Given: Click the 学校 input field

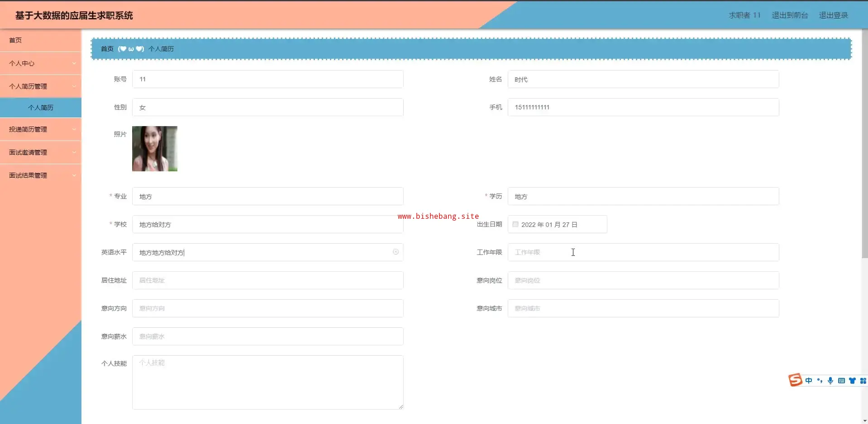Looking at the screenshot, I should (x=267, y=224).
